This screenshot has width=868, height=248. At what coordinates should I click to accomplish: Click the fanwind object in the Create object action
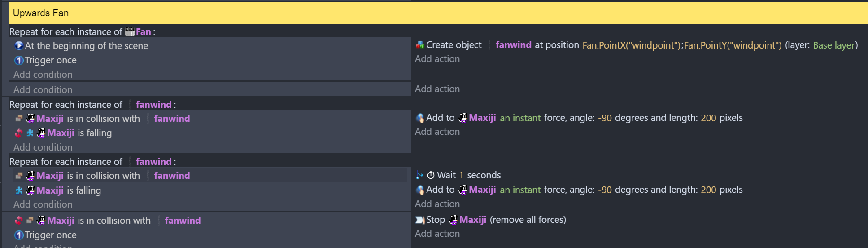pos(513,45)
